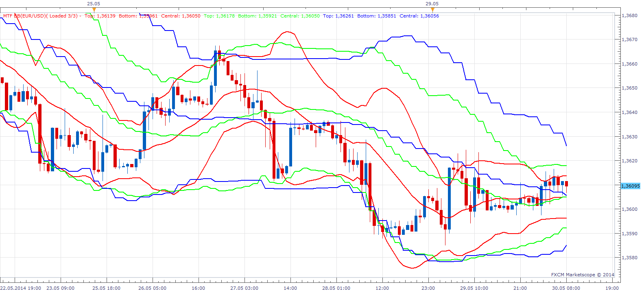644x293 pixels.
Task: Click the orange day marker under 29.05
Action: point(432,9)
